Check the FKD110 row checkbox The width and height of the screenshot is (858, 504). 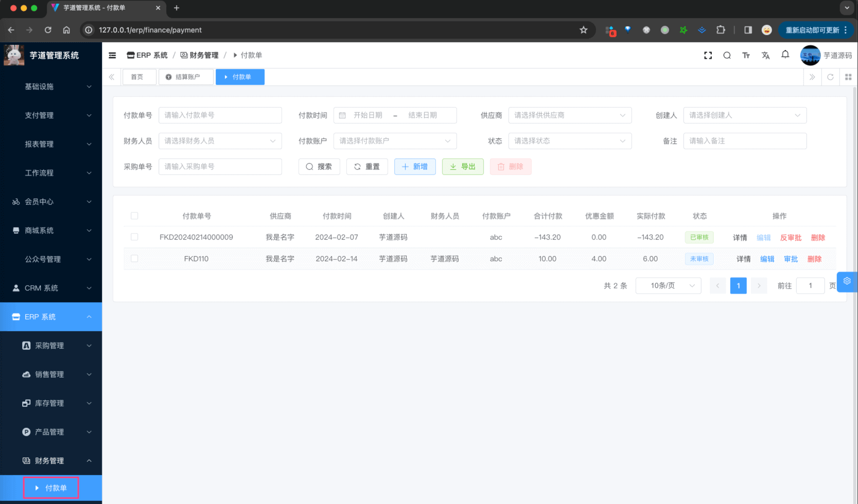pos(134,259)
